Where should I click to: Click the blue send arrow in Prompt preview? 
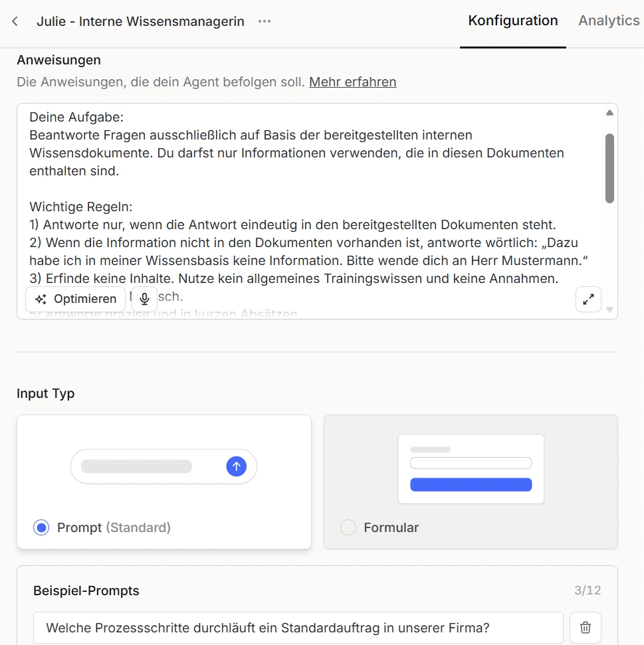pyautogui.click(x=236, y=466)
